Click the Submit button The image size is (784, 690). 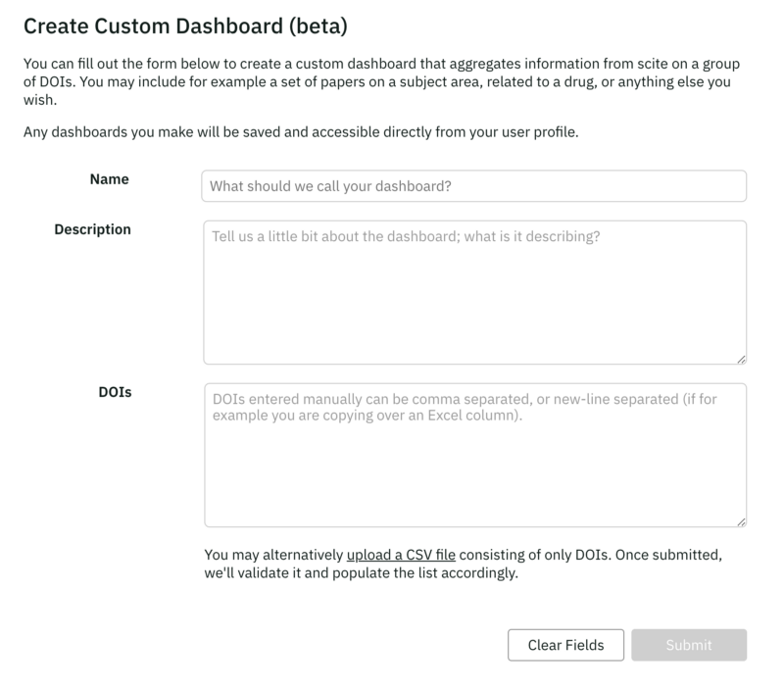pyautogui.click(x=689, y=645)
